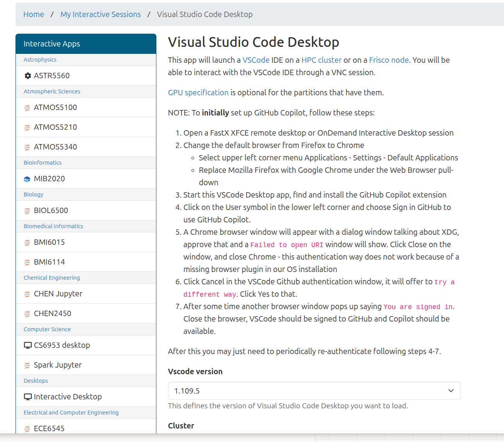This screenshot has height=442, width=504.
Task: Click the icon beside Spark Jupyter
Action: point(27,365)
